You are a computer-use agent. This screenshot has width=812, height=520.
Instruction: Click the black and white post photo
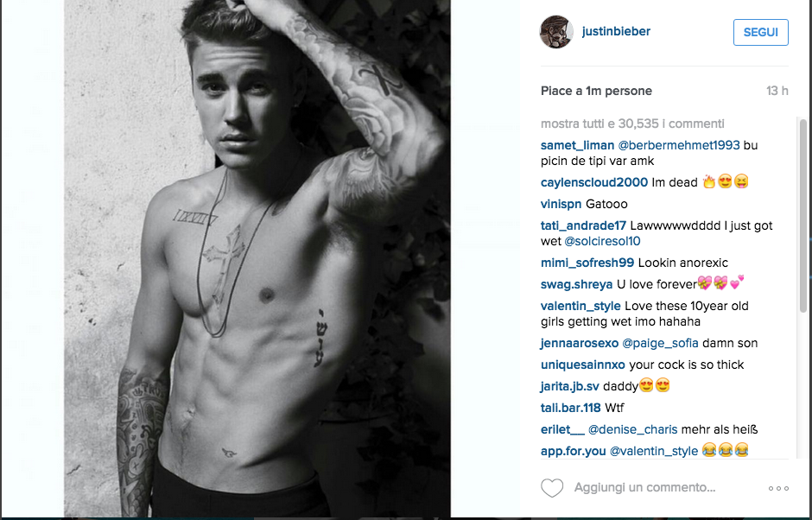[257, 258]
